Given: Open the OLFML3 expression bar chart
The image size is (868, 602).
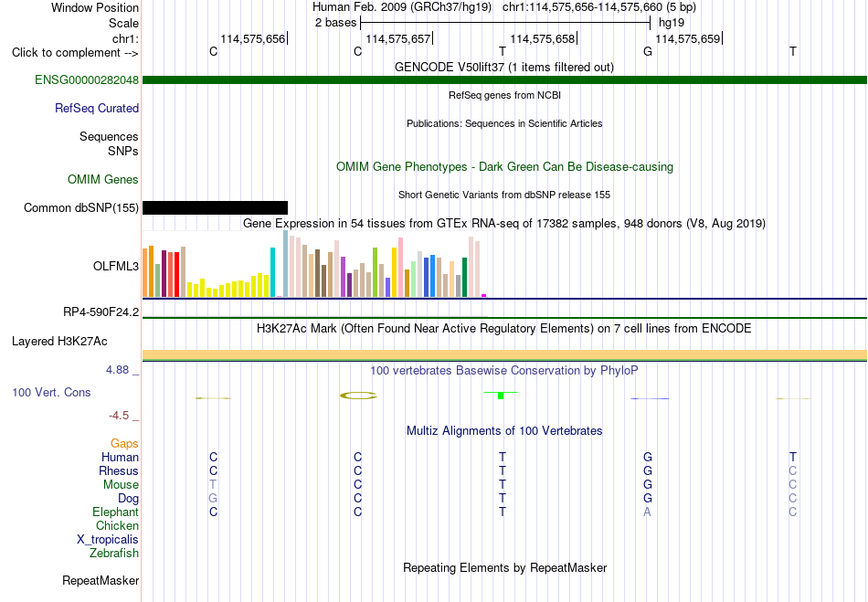Looking at the screenshot, I should click(x=314, y=264).
